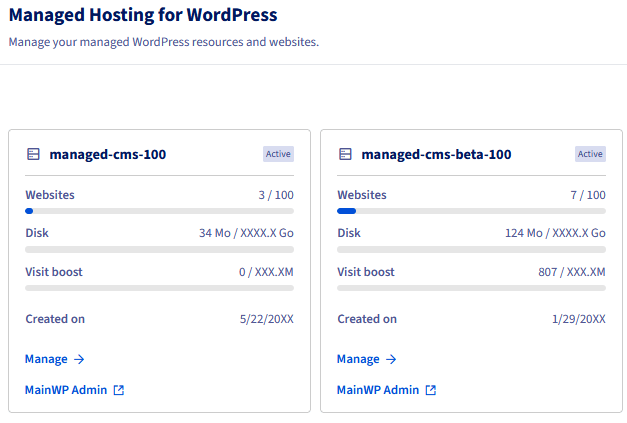The image size is (627, 423).
Task: Click the '0 / XXX.XM' visit boost value
Action: coord(266,272)
